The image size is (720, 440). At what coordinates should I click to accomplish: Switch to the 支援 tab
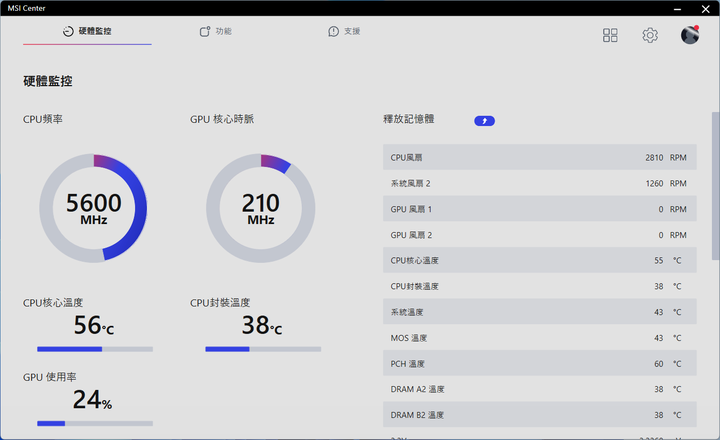point(344,31)
